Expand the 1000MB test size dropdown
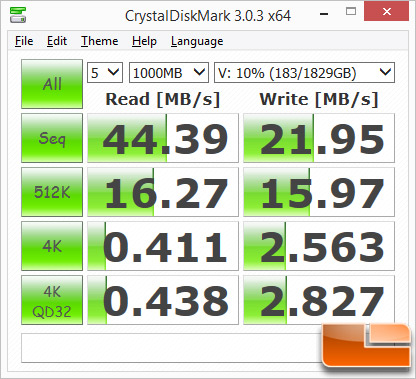Screen dimensions: 416x379 [169, 72]
